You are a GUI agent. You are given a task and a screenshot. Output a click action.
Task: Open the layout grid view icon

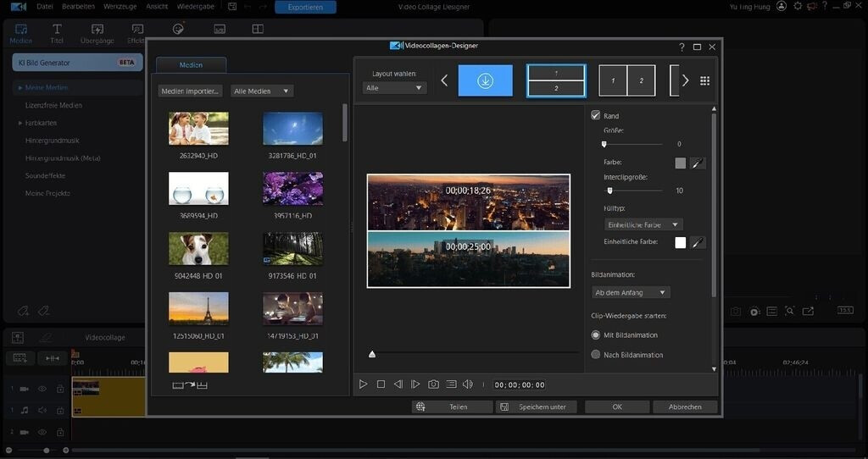[x=704, y=80]
